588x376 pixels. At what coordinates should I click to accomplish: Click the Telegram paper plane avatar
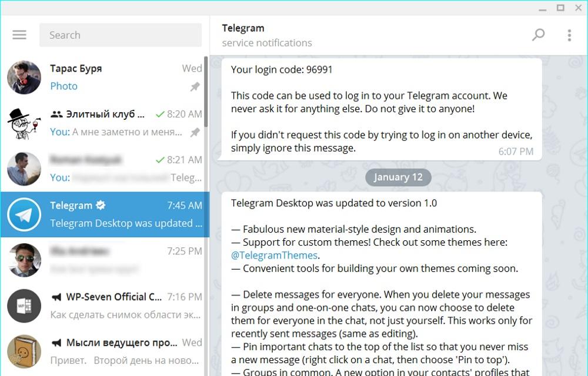click(x=24, y=214)
